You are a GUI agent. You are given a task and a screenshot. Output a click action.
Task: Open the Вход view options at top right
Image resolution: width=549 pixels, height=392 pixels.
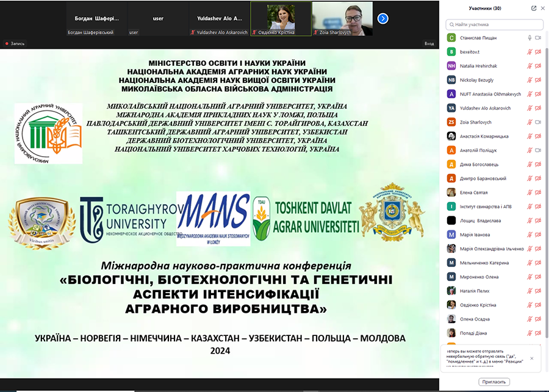[x=429, y=44]
